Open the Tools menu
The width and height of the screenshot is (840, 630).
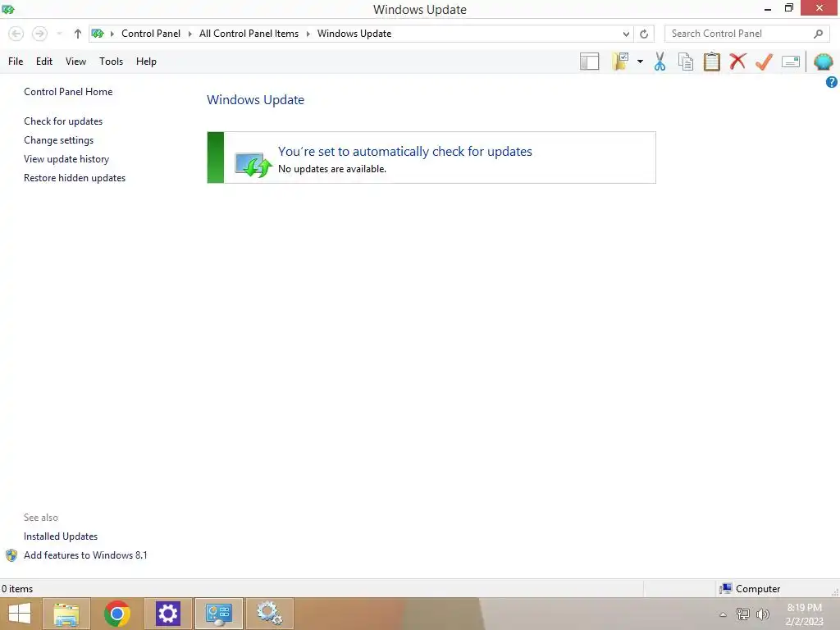coord(111,62)
